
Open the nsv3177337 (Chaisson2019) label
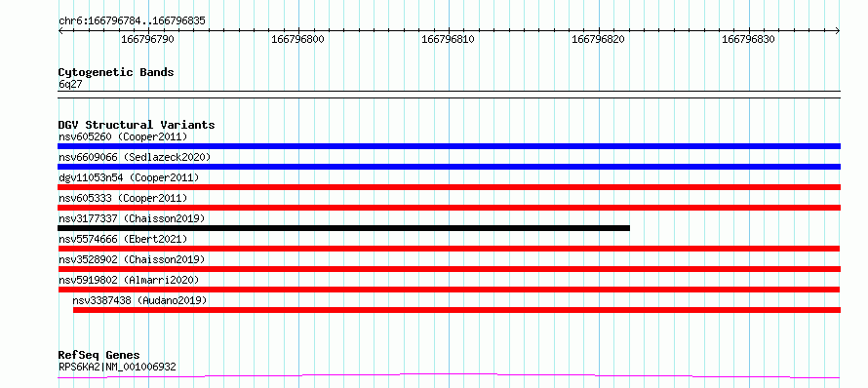point(132,218)
